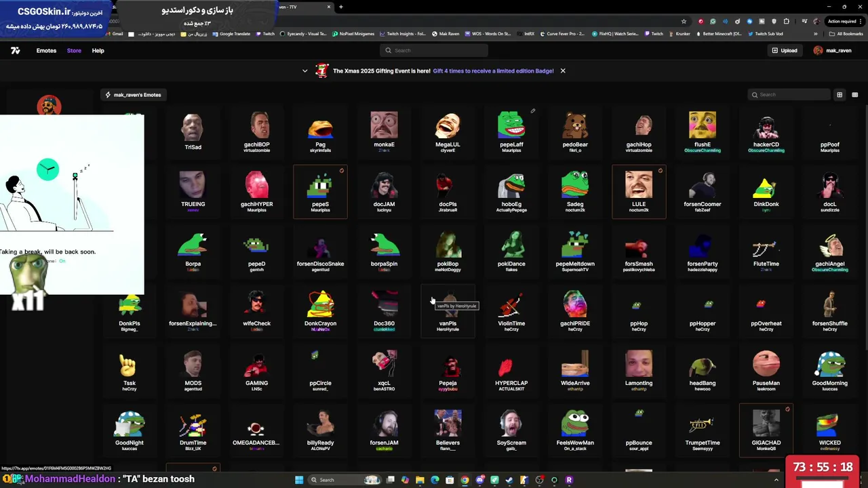Image resolution: width=868 pixels, height=488 pixels.
Task: Open the docJAM emote
Action: tap(384, 192)
